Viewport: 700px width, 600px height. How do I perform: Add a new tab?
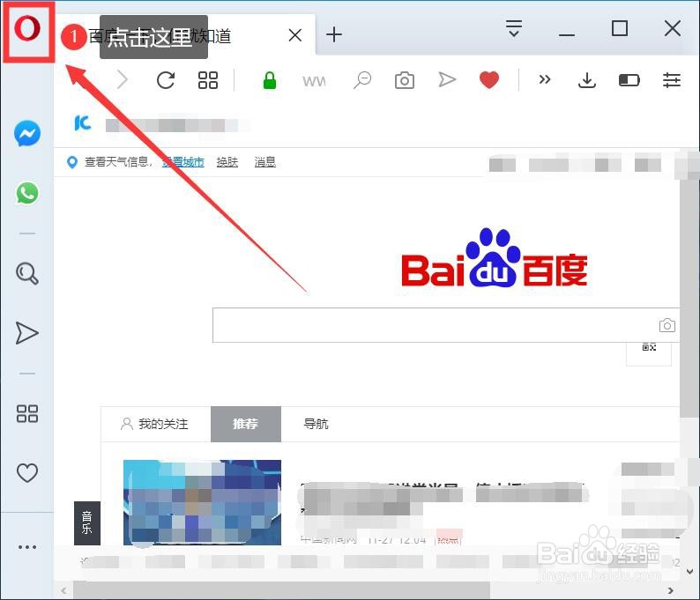tap(334, 34)
